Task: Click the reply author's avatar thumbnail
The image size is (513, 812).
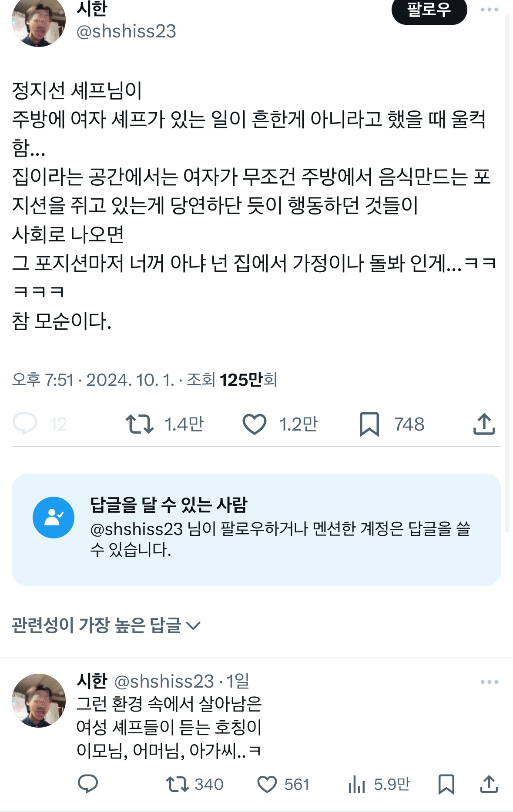Action: point(39,700)
